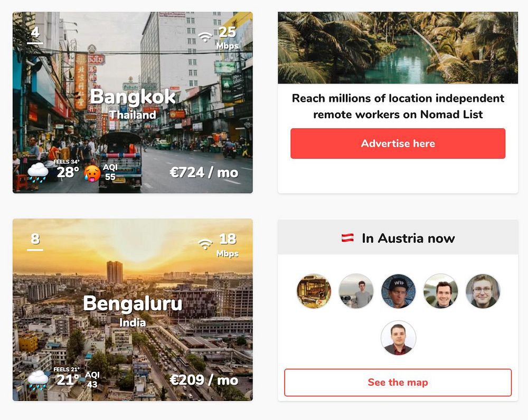Click the hot face emoji on Bangkok card
This screenshot has height=420, width=528.
click(x=92, y=173)
